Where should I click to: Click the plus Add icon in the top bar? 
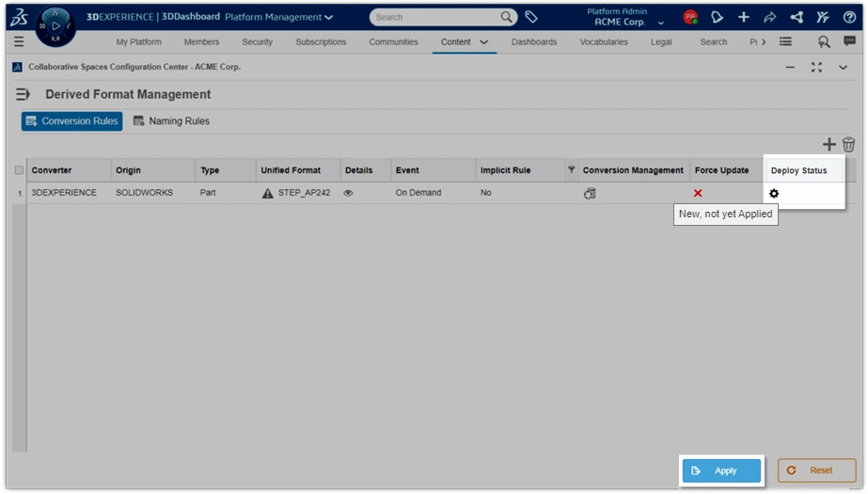tap(744, 17)
